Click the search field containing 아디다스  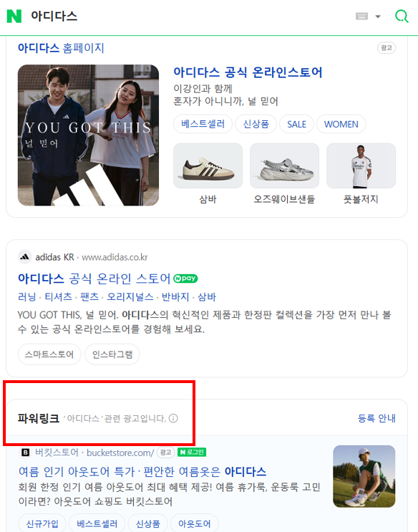tap(190, 16)
